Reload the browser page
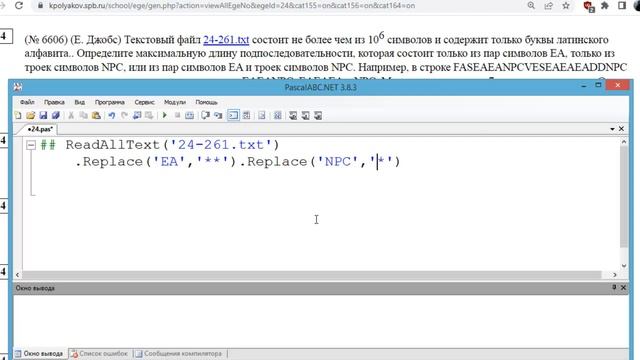The width and height of the screenshot is (640, 360). coord(19,6)
